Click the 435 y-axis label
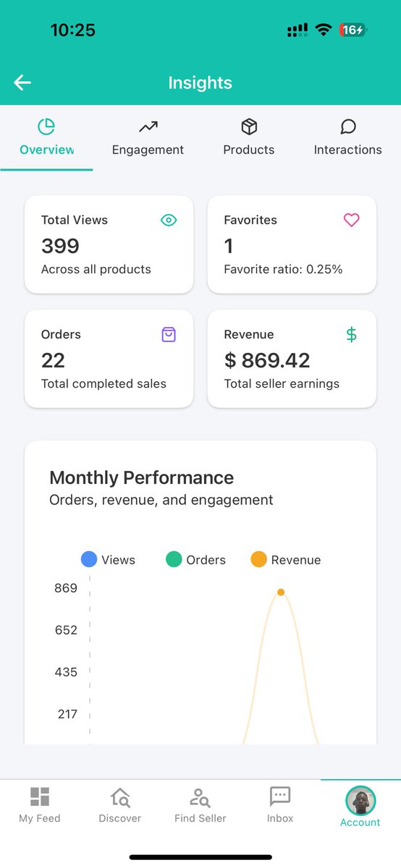401x868 pixels. point(66,672)
